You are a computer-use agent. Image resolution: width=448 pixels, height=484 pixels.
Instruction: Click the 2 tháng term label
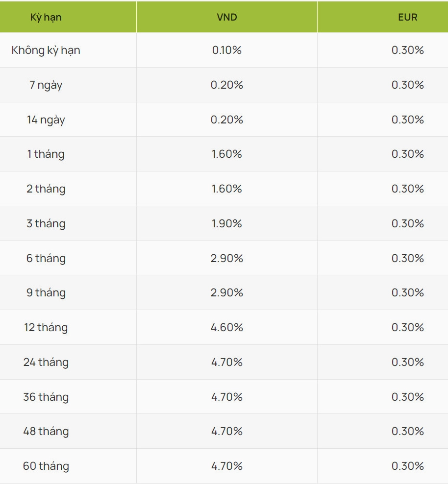point(46,189)
